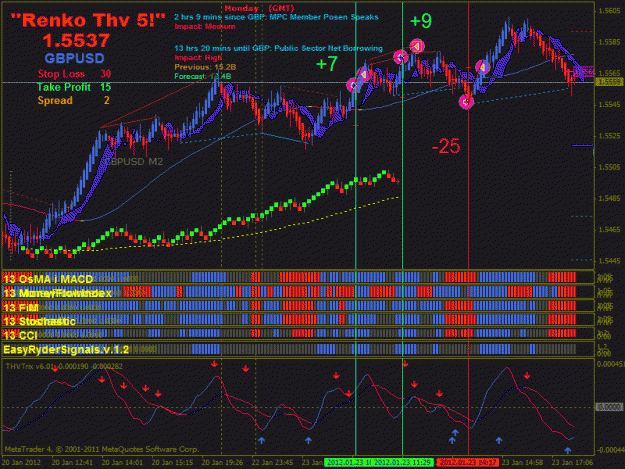This screenshot has width=625, height=469.
Task: Click the Monday (GMT) header text
Action: 259,8
